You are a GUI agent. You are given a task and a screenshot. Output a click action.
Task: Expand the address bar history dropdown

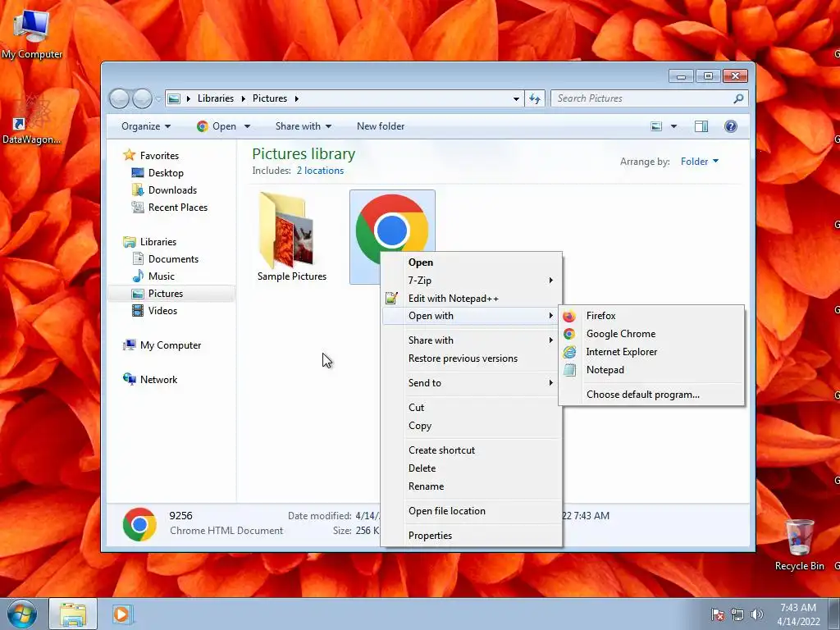pos(516,98)
